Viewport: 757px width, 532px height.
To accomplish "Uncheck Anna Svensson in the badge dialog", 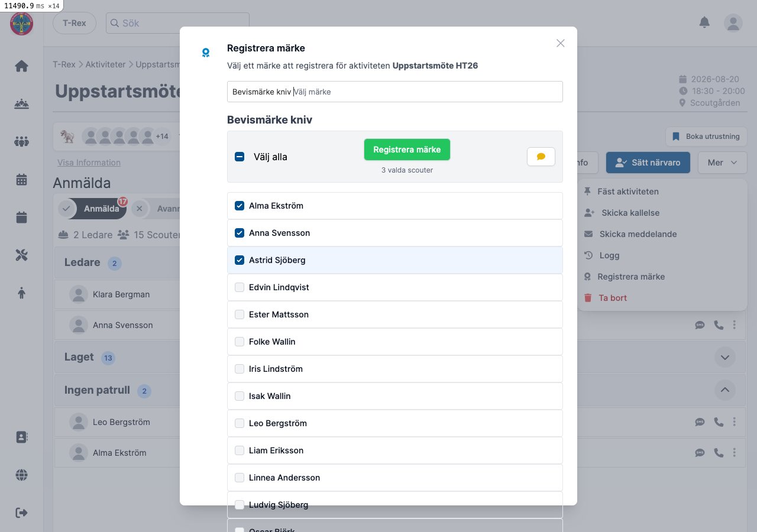I will (x=240, y=233).
